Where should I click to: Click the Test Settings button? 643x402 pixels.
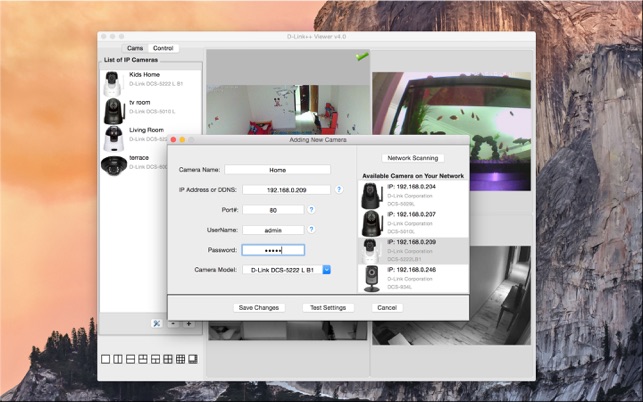tap(328, 308)
